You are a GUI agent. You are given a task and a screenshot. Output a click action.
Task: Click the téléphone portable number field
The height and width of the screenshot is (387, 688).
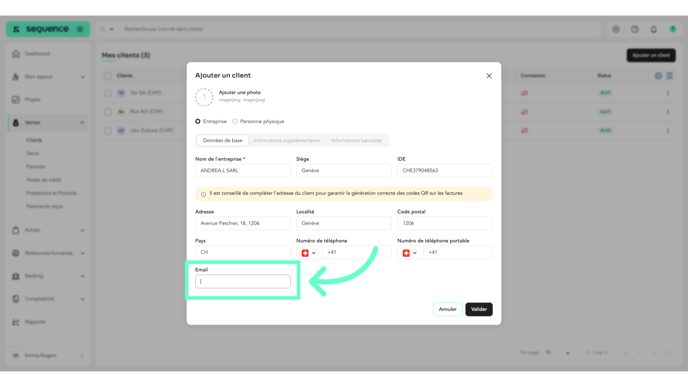(x=458, y=252)
